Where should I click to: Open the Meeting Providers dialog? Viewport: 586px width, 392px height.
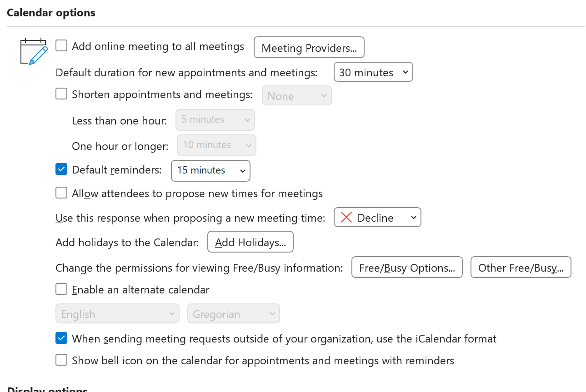pos(309,47)
